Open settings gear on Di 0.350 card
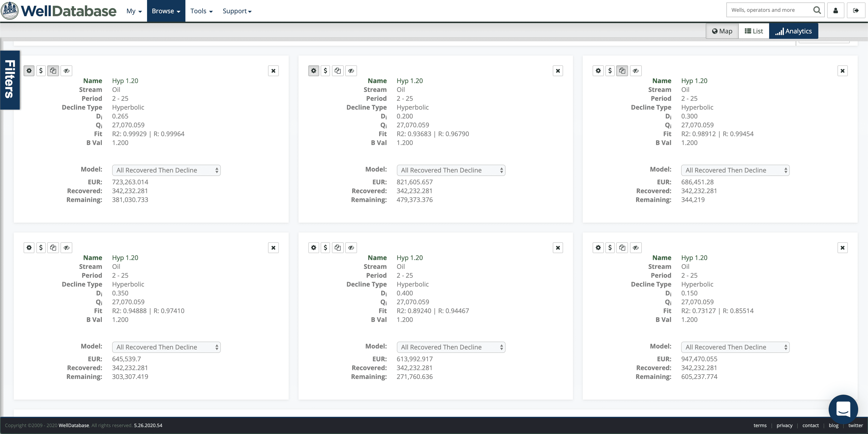 click(29, 248)
